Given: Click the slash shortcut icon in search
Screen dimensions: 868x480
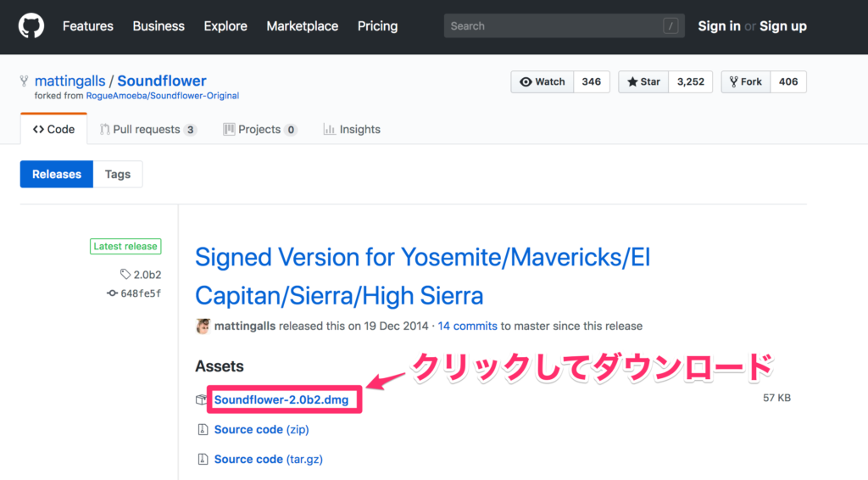Looking at the screenshot, I should 670,26.
